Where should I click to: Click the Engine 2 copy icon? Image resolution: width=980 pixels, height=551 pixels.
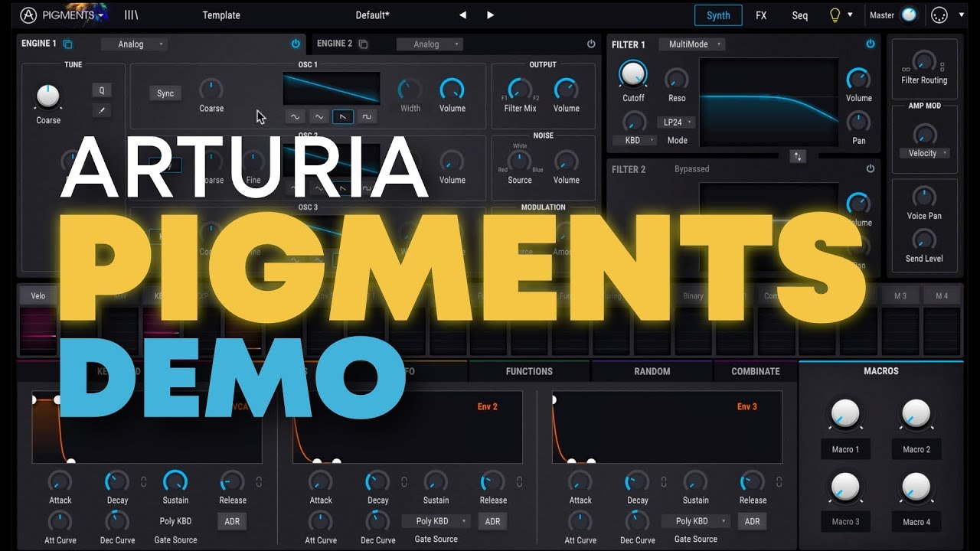[x=363, y=44]
